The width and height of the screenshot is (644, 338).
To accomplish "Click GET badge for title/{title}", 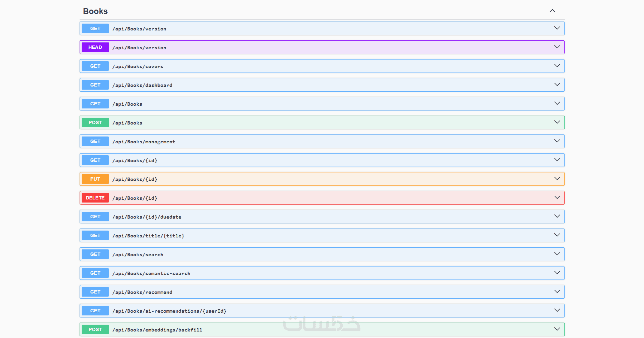I will point(95,235).
